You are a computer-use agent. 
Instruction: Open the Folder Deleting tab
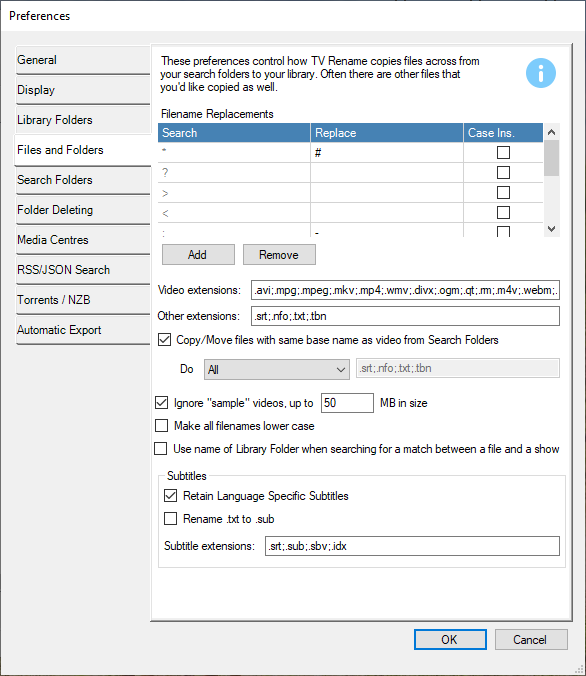(x=82, y=210)
